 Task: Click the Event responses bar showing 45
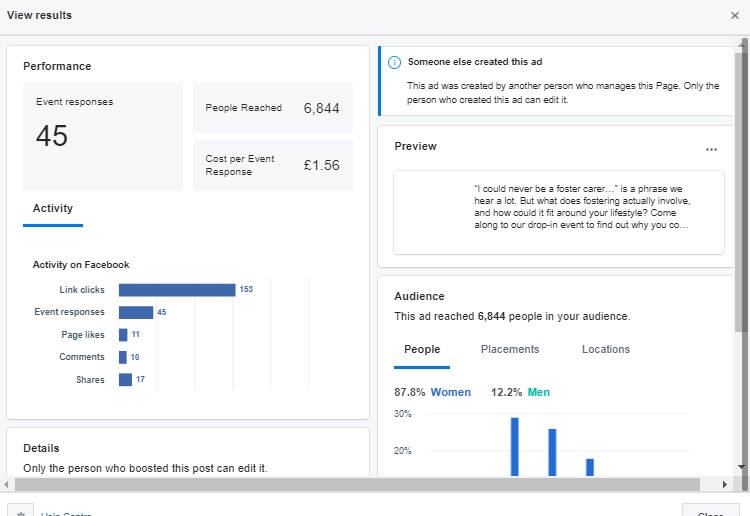136,312
